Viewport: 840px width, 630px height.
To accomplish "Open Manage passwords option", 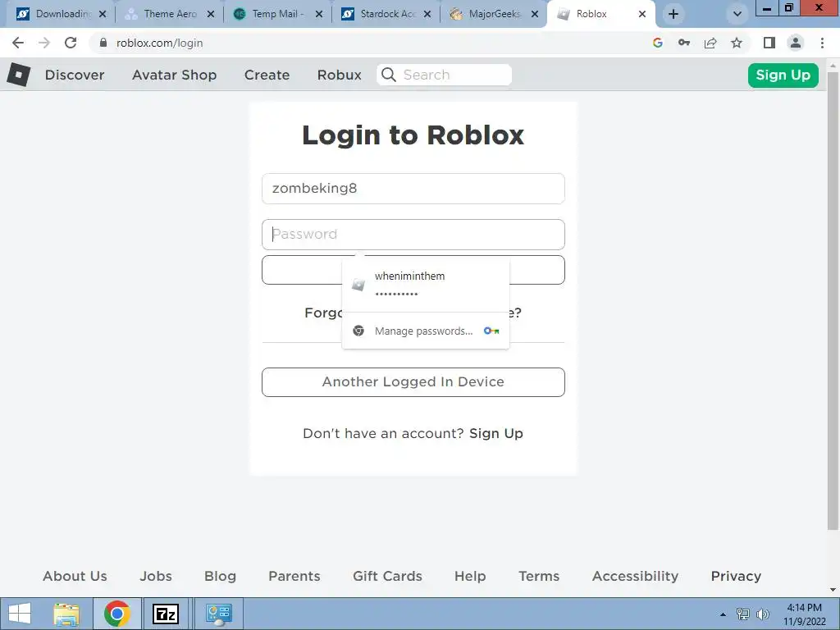I will [x=426, y=331].
